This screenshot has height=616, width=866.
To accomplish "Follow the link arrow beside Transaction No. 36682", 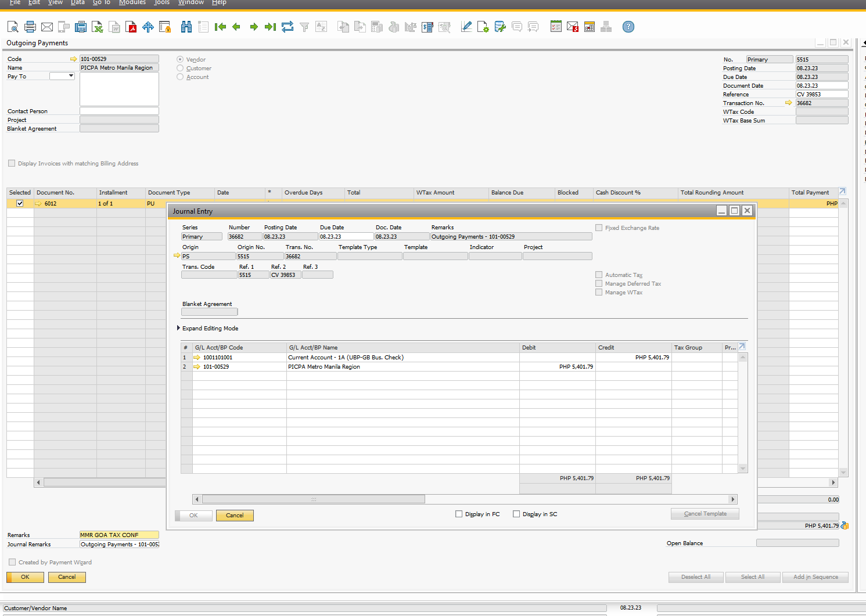I will click(789, 103).
